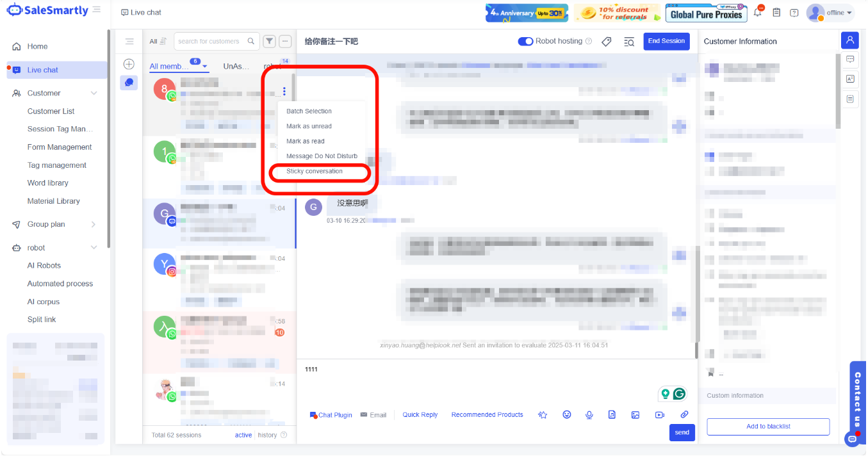The width and height of the screenshot is (868, 456).
Task: Switch to the active sessions view
Action: tap(243, 435)
